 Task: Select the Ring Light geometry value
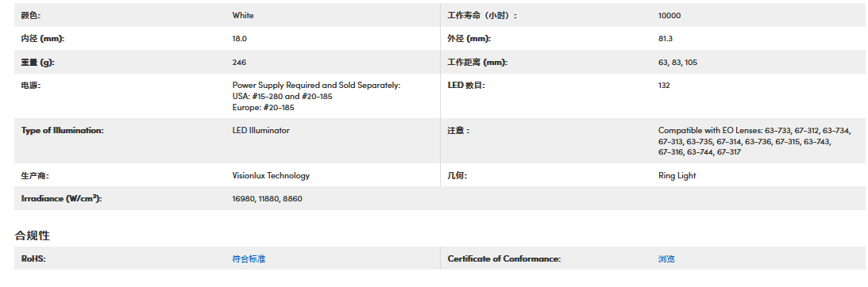click(x=677, y=176)
